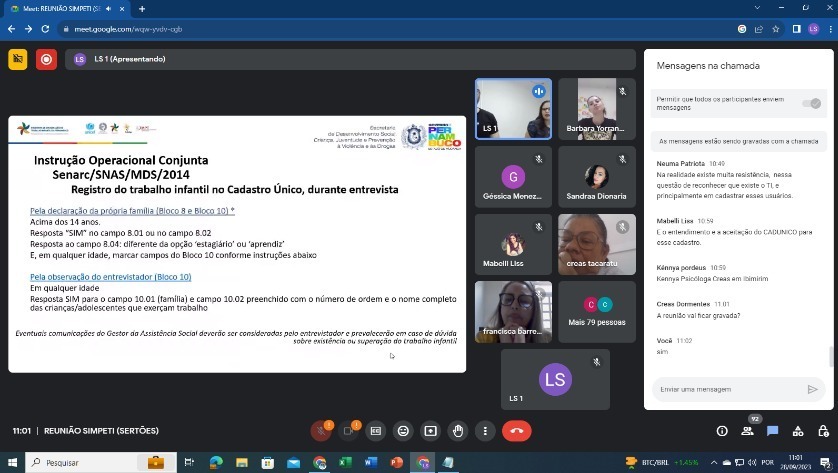This screenshot has width=838, height=473.
Task: Open more options three-dot menu
Action: point(486,431)
